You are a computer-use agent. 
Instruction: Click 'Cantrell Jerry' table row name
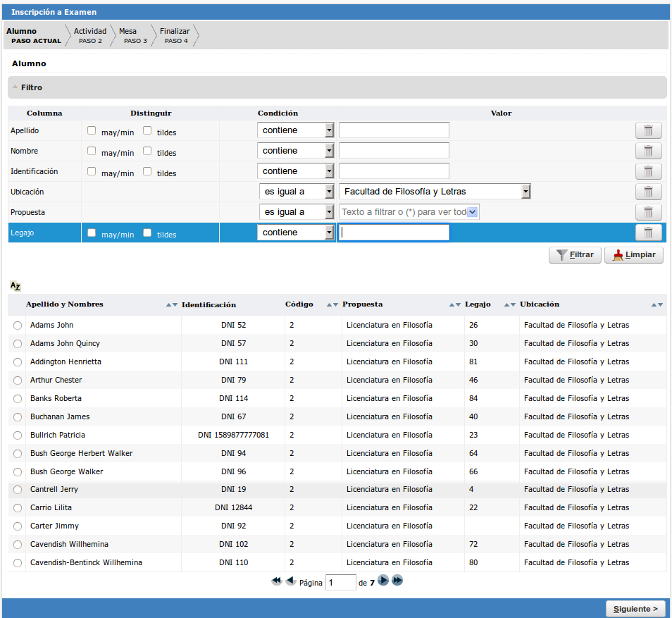pyautogui.click(x=54, y=489)
